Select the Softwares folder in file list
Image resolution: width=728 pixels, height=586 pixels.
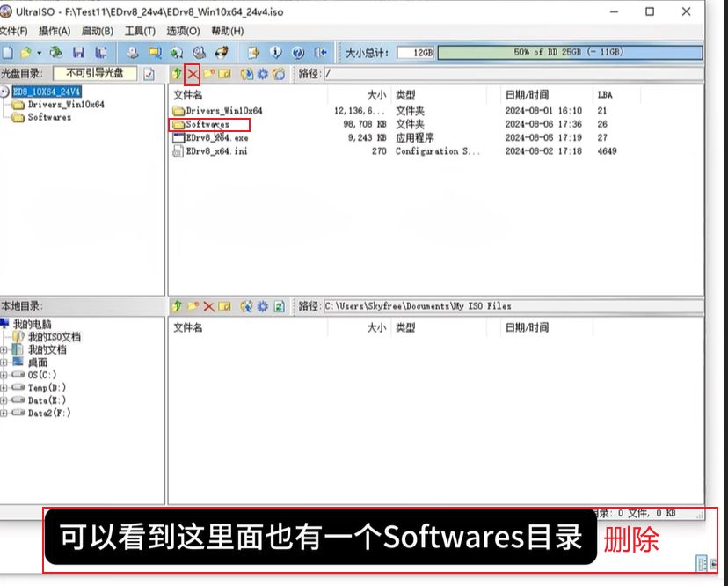tap(207, 125)
